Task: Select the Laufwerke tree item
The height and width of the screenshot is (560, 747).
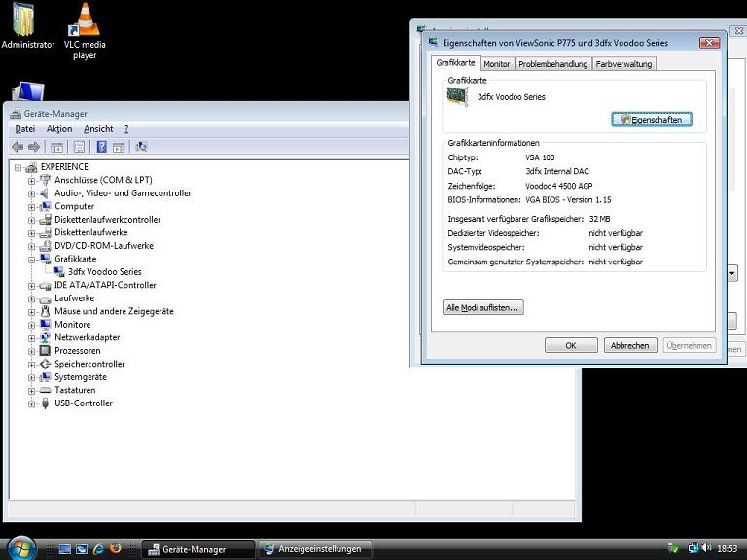Action: coord(74,298)
